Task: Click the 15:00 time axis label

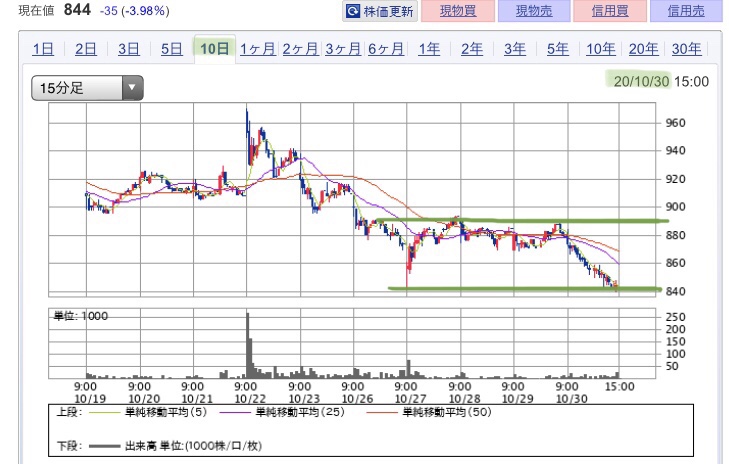Action: click(619, 387)
